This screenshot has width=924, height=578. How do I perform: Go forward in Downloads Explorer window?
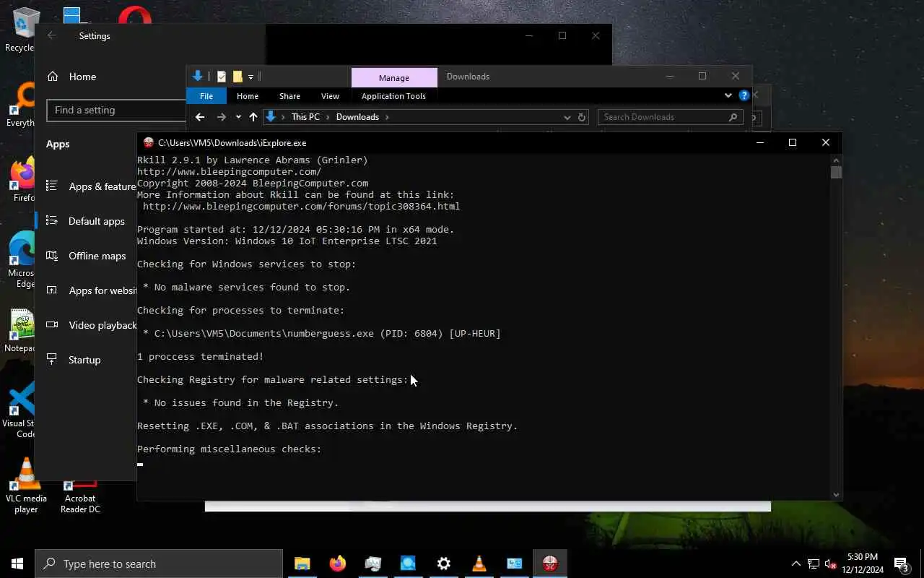coord(222,117)
